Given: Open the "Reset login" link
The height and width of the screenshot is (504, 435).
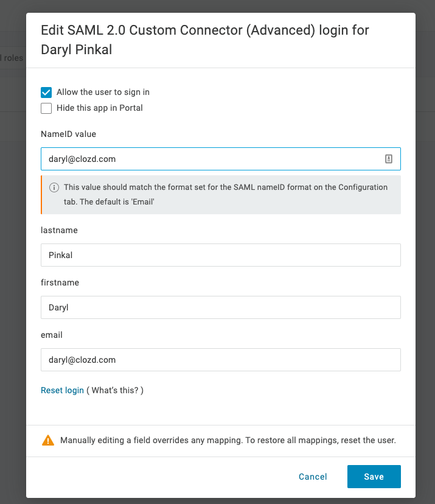Looking at the screenshot, I should (x=62, y=390).
